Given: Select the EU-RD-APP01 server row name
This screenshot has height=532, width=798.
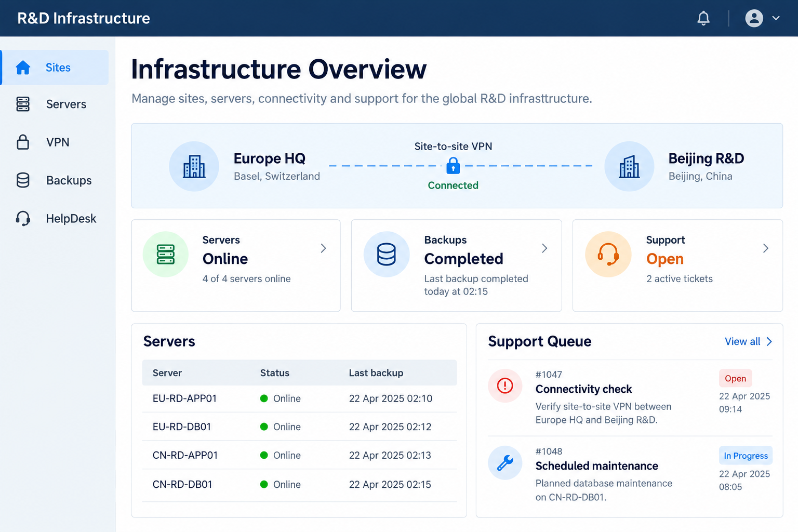Looking at the screenshot, I should point(184,398).
